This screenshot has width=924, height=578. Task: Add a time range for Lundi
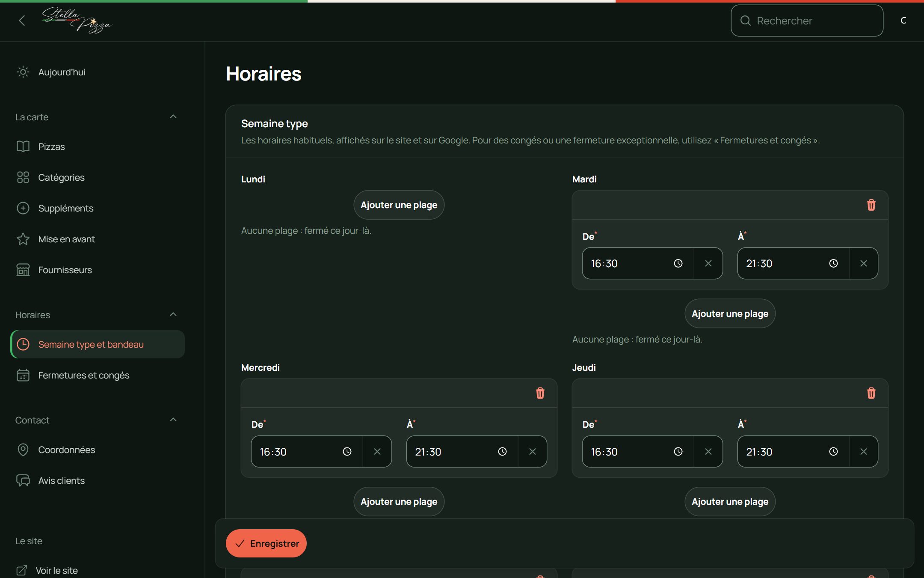pyautogui.click(x=399, y=205)
